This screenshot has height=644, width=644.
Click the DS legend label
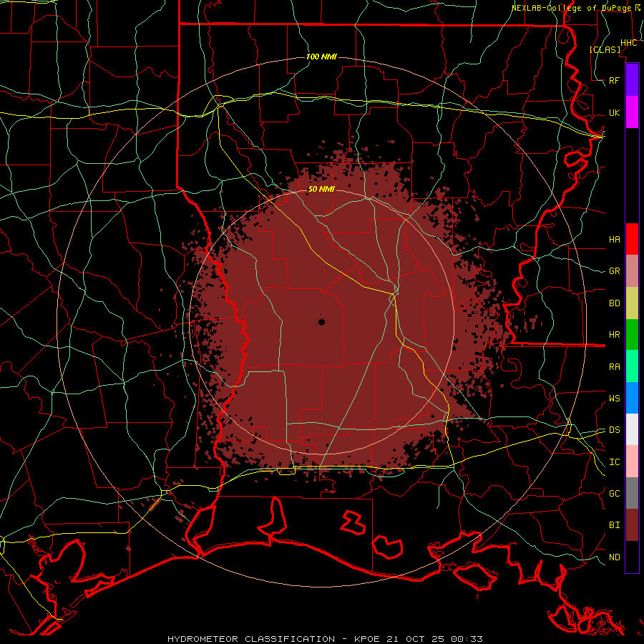tap(615, 430)
